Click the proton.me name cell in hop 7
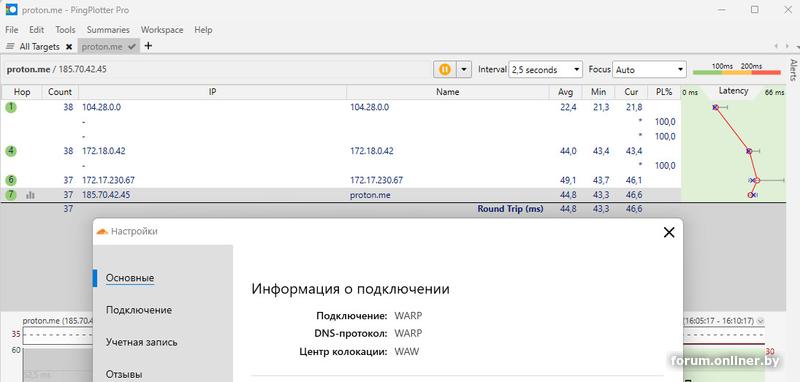The width and height of the screenshot is (800, 382). 370,195
